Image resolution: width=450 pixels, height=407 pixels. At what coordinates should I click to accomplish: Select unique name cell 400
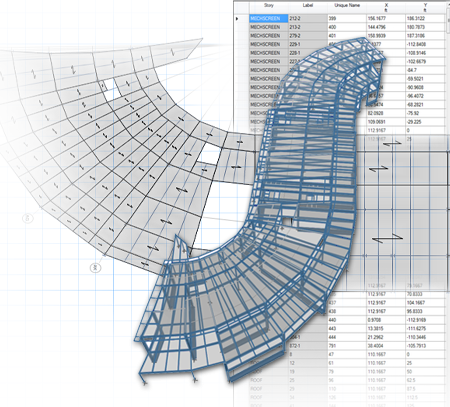347,27
